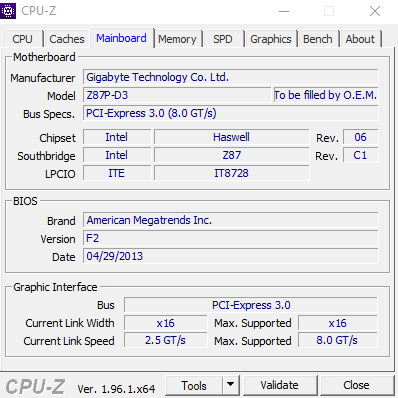View the About tab
398x398 pixels.
click(x=360, y=39)
